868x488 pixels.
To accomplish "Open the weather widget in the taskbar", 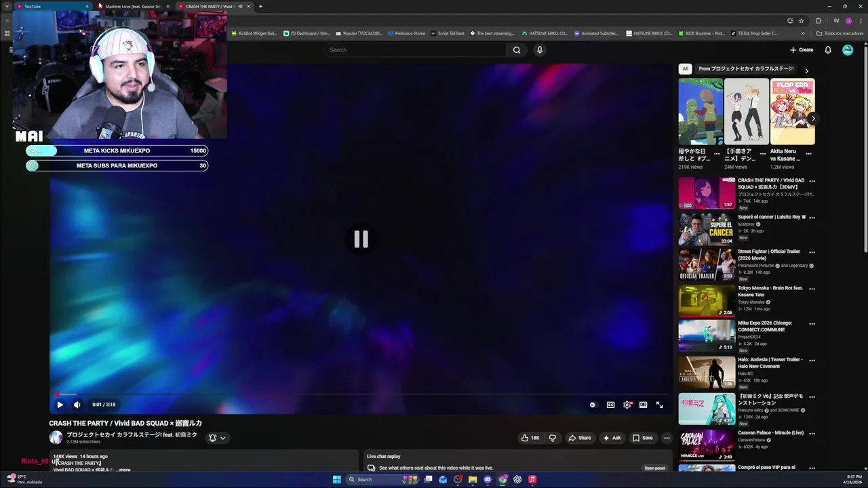I will [x=24, y=479].
